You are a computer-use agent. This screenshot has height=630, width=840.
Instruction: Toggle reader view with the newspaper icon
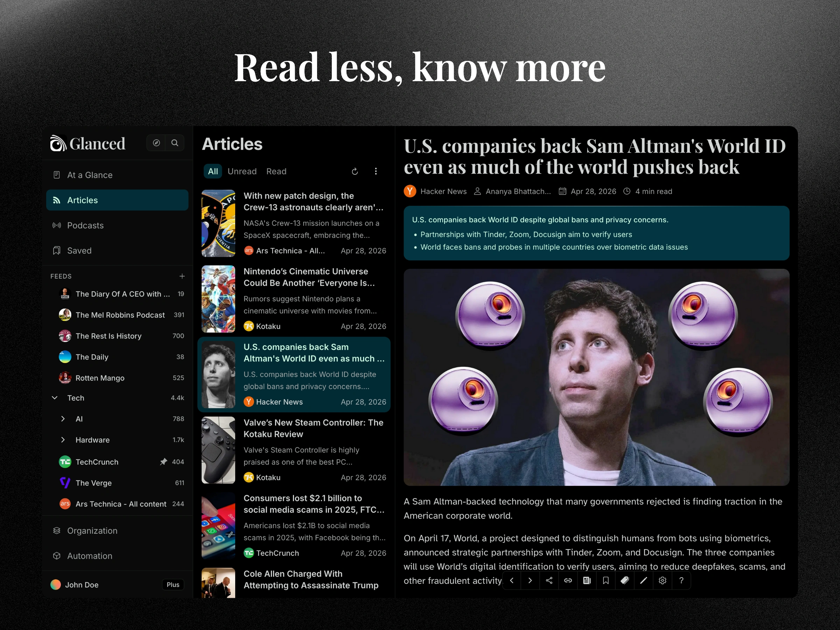pos(587,580)
